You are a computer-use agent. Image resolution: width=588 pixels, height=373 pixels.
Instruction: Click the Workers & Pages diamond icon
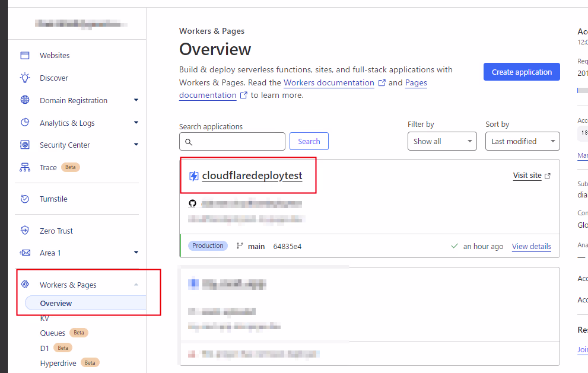pos(25,284)
